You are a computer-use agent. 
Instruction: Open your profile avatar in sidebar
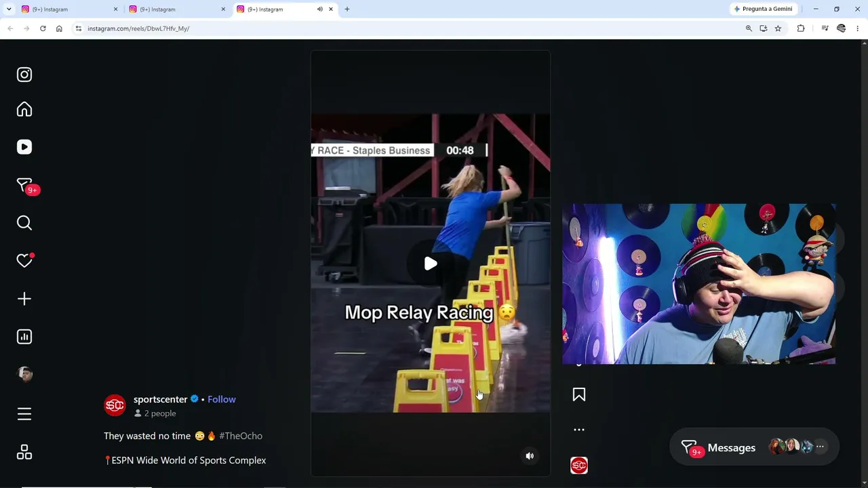coord(24,374)
